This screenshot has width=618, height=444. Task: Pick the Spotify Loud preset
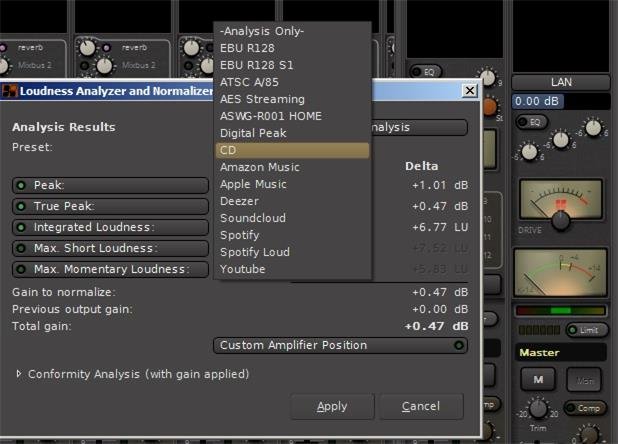[292, 252]
